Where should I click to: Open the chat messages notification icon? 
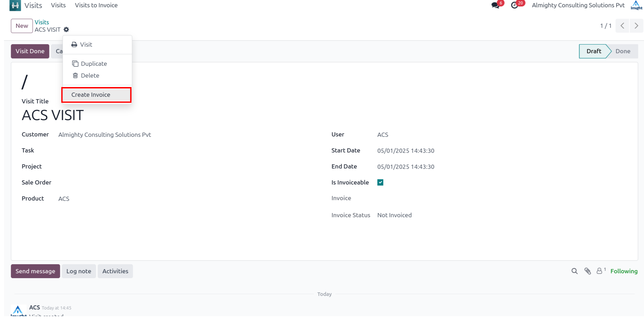[495, 5]
